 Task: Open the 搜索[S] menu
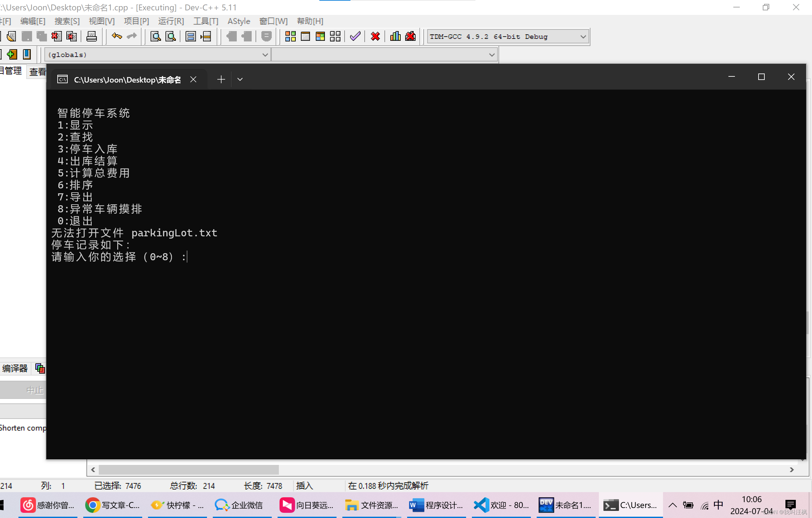(67, 21)
